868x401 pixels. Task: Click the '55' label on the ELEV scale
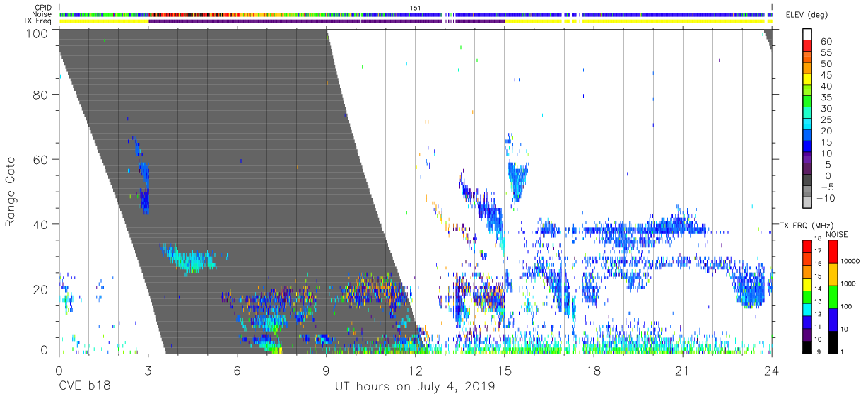click(x=826, y=52)
